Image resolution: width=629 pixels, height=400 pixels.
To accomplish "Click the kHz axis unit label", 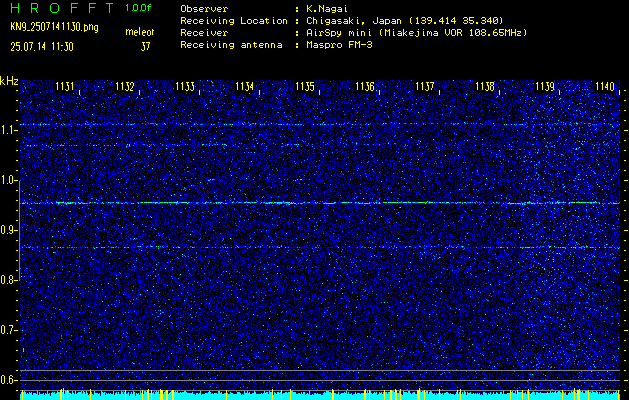I will click(9, 81).
